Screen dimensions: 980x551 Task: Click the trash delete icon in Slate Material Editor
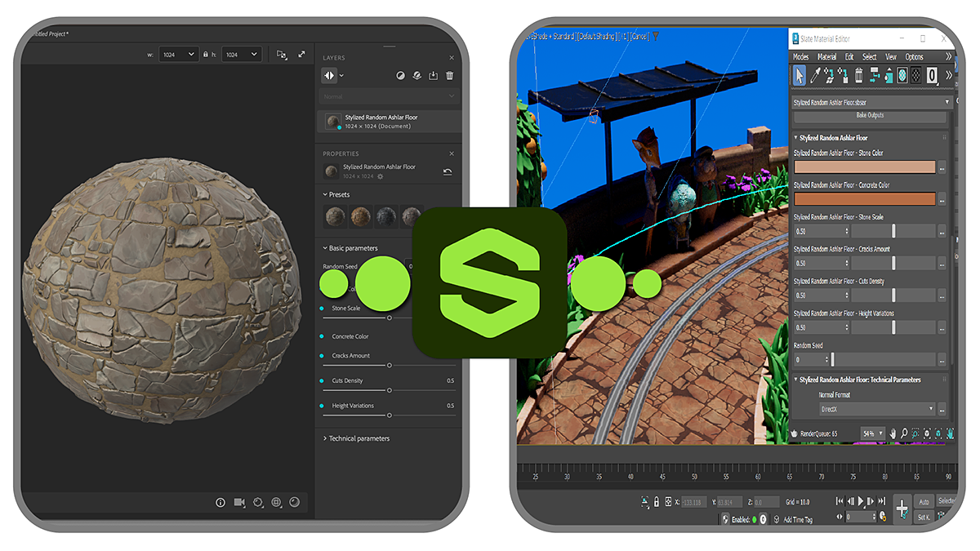(859, 75)
